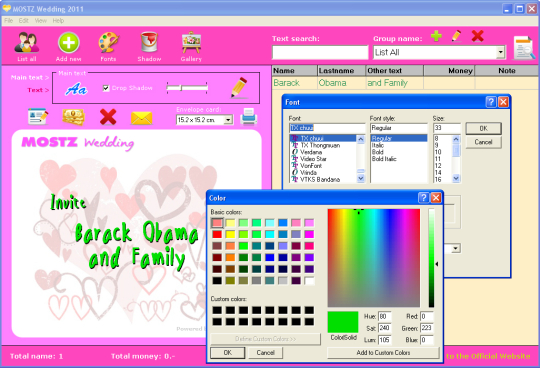Click the size list scroll down arrow
Screen dimensions: 540x368
click(x=456, y=179)
